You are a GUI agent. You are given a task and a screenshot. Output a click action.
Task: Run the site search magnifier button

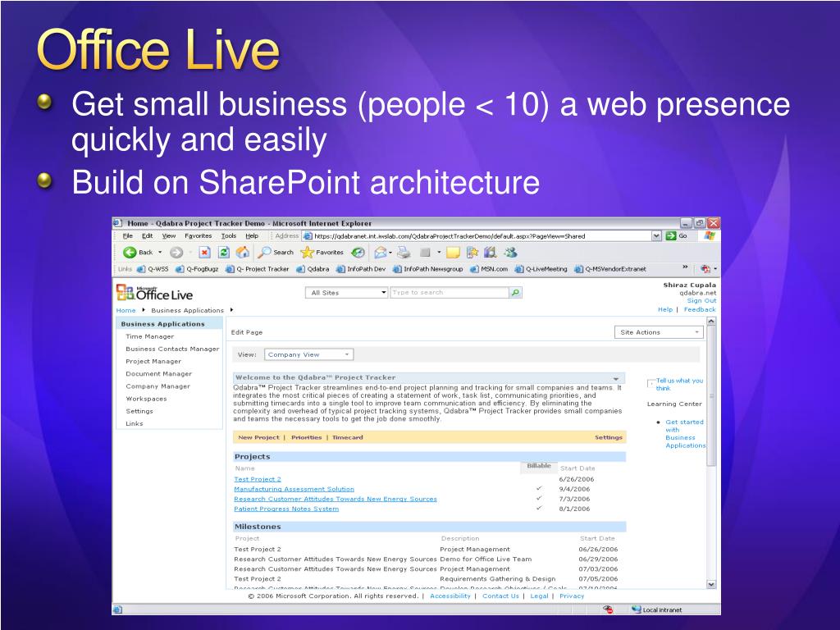pos(515,293)
